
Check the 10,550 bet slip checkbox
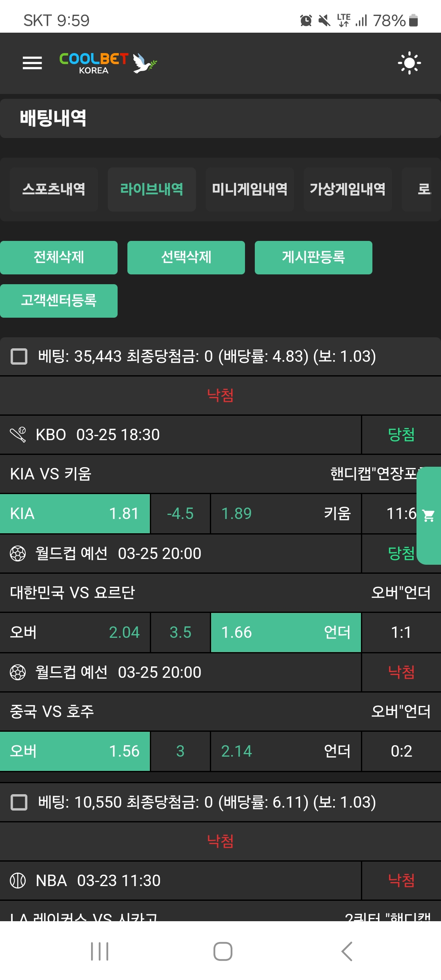[x=19, y=802]
